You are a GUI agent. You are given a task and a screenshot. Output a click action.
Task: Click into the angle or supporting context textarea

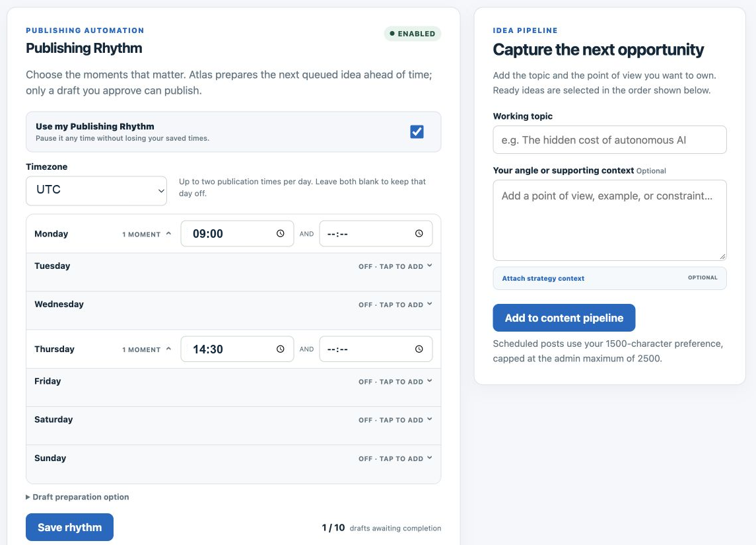(x=609, y=221)
